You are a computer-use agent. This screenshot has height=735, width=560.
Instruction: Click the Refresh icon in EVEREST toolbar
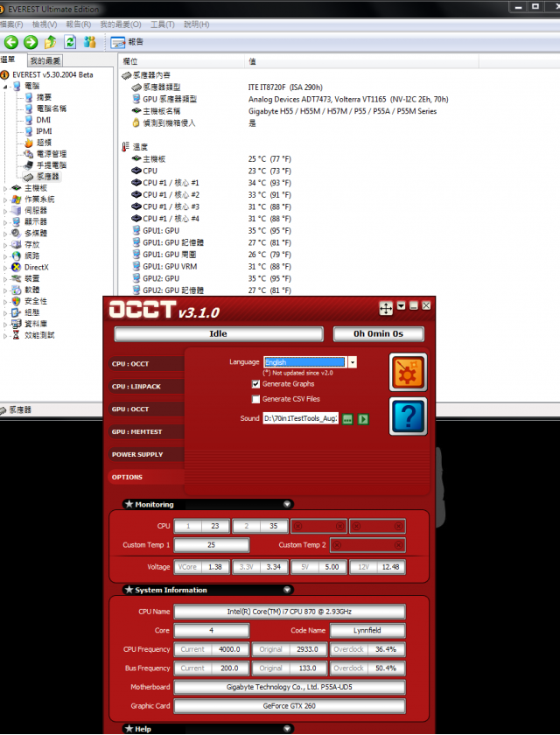tap(70, 42)
